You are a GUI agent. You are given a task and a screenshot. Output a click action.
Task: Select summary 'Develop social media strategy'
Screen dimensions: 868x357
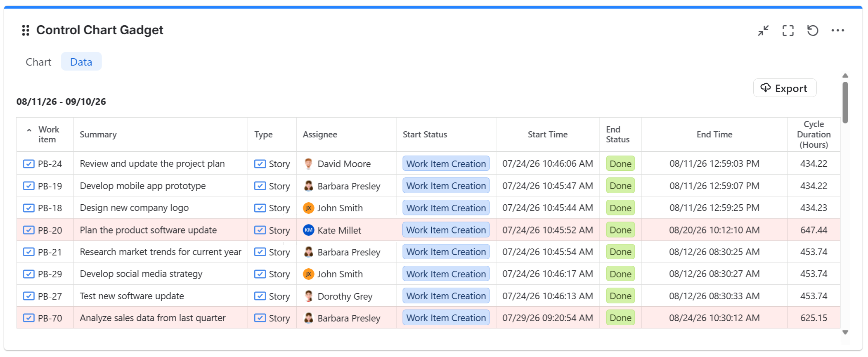click(141, 274)
